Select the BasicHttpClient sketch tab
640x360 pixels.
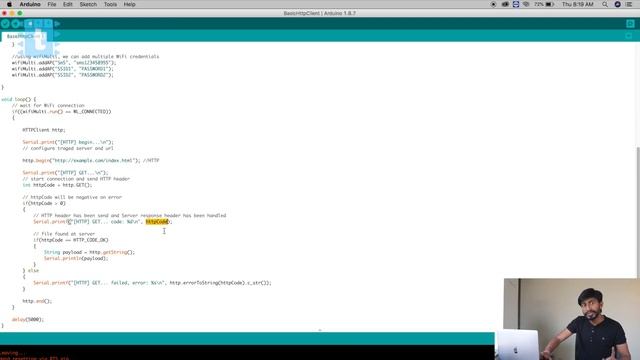(23, 36)
